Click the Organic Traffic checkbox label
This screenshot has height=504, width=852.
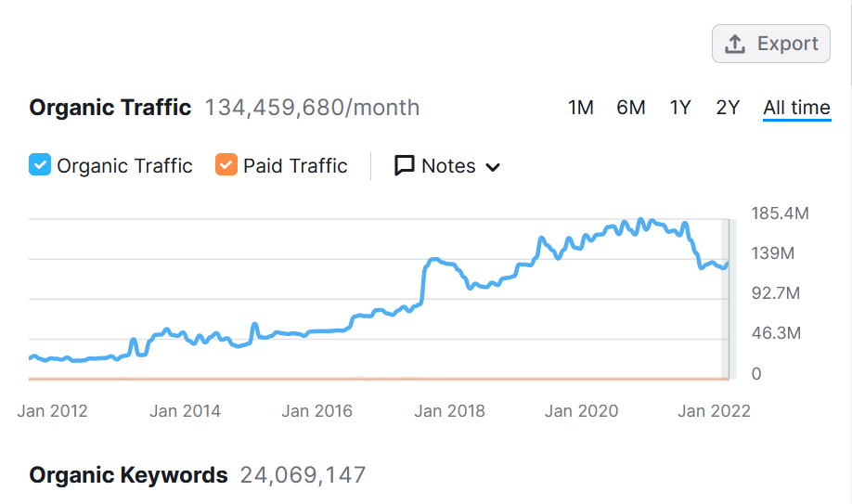[x=124, y=166]
